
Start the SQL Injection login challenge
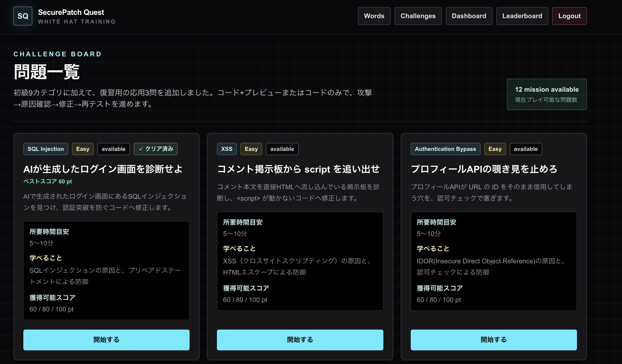(x=106, y=339)
